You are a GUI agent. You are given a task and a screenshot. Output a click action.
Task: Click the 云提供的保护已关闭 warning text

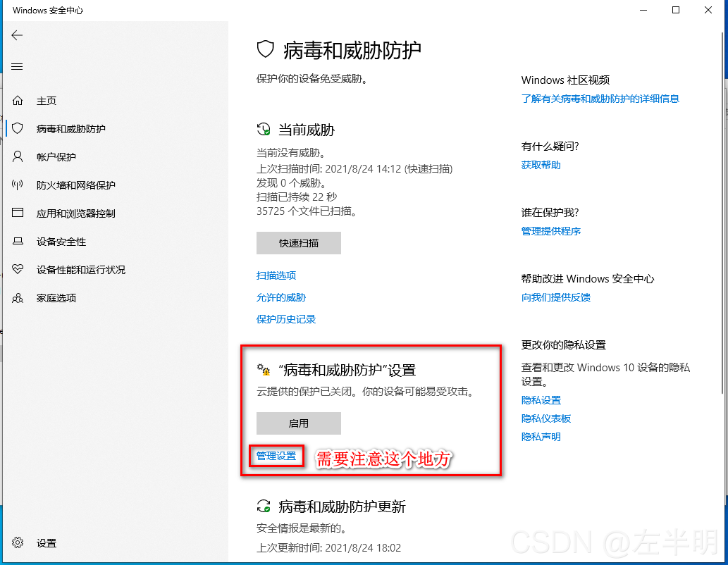point(366,392)
